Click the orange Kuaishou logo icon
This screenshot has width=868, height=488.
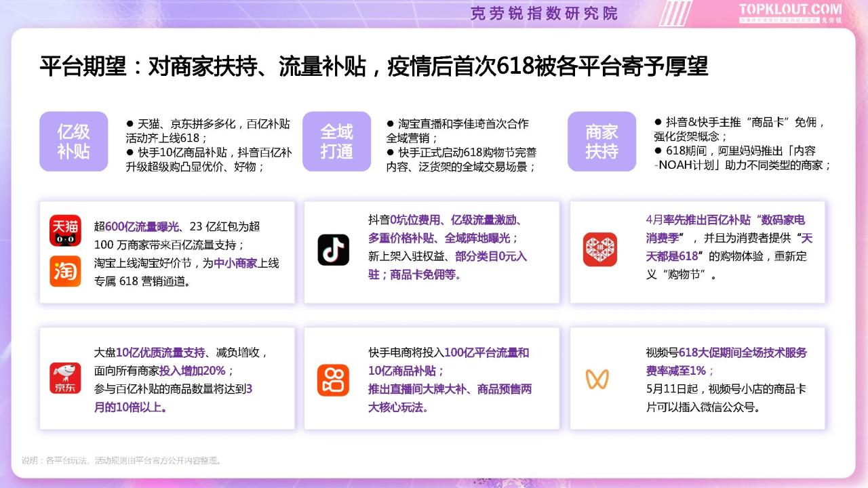(x=333, y=380)
